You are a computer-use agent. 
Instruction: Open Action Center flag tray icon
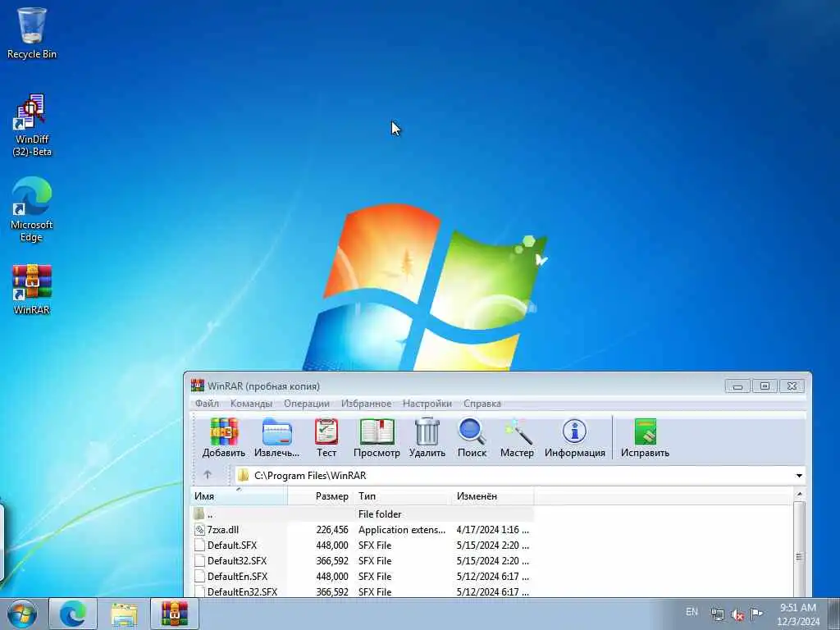[x=756, y=614]
